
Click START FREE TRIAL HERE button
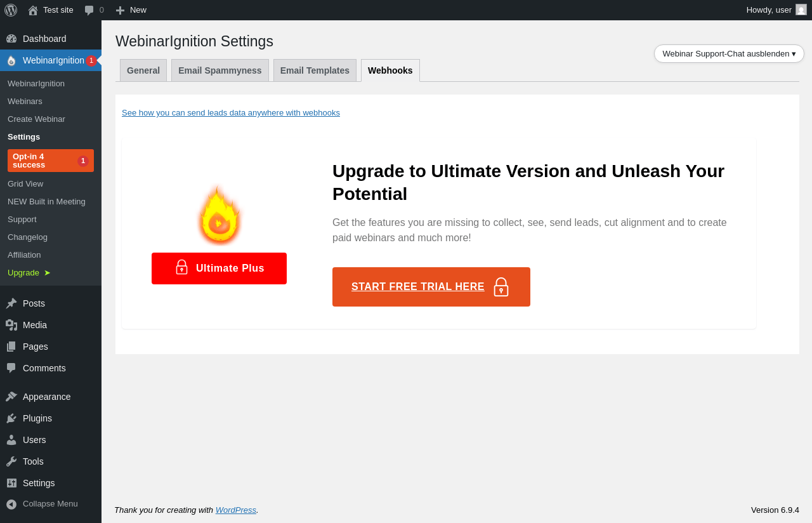click(431, 287)
